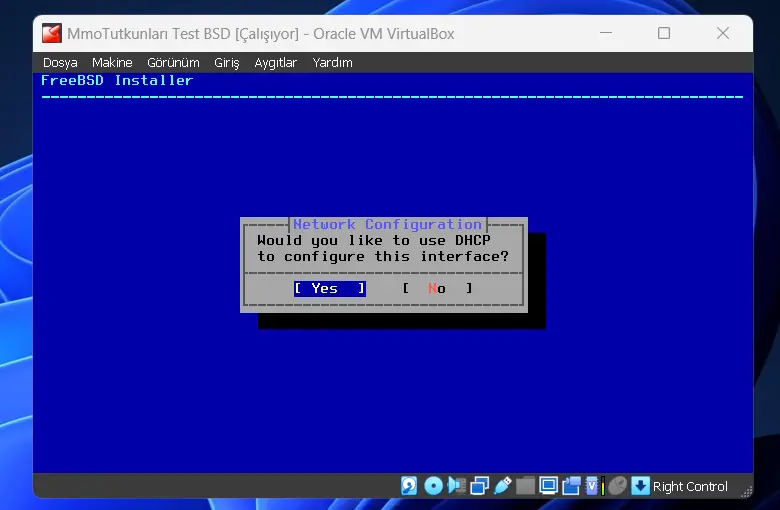Image resolution: width=780 pixels, height=510 pixels.
Task: Click the VirtualBox title bar app icon
Action: [x=52, y=33]
